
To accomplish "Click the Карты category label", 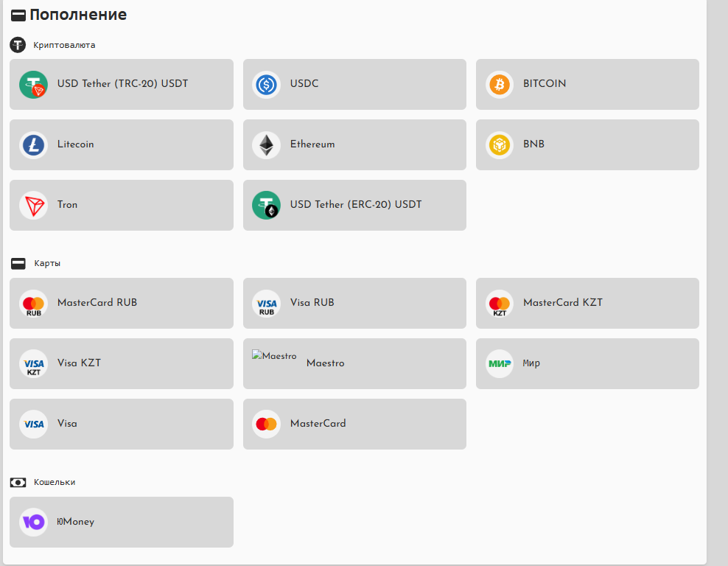I will [47, 263].
